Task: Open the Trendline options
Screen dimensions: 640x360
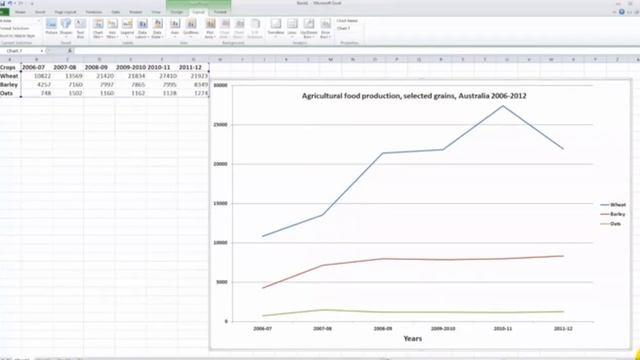Action: 276,28
